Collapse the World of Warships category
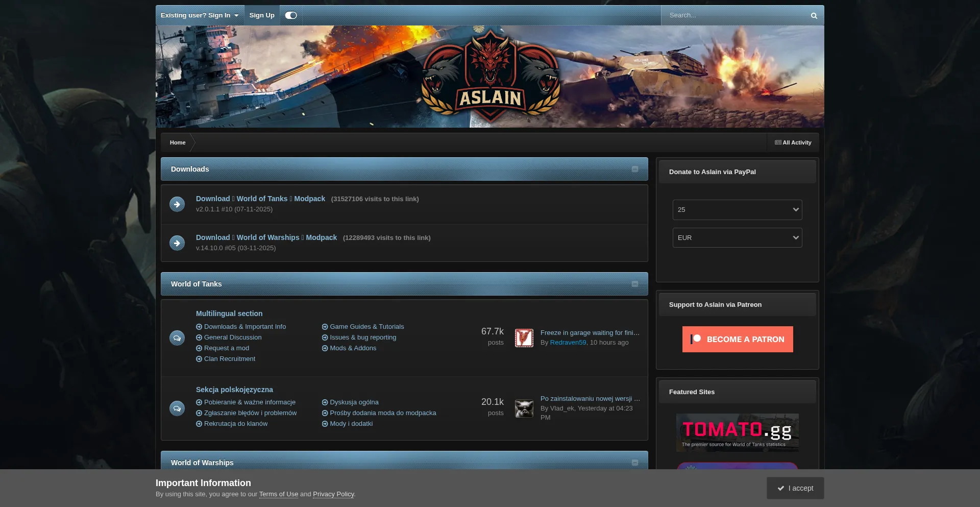980x507 pixels. (635, 463)
